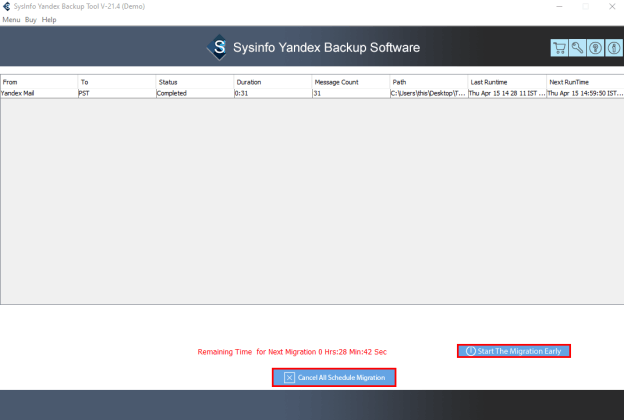This screenshot has width=624, height=420.
Task: Sort by the Status column header
Action: [x=193, y=82]
